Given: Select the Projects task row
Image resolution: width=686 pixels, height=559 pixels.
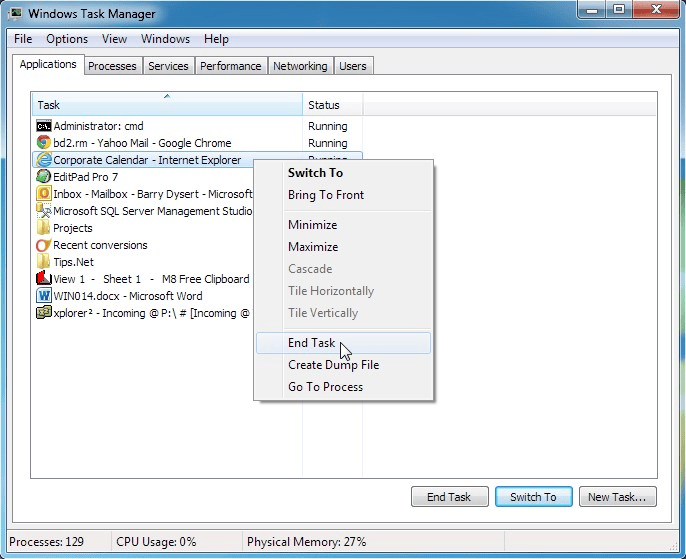Looking at the screenshot, I should pyautogui.click(x=143, y=228).
